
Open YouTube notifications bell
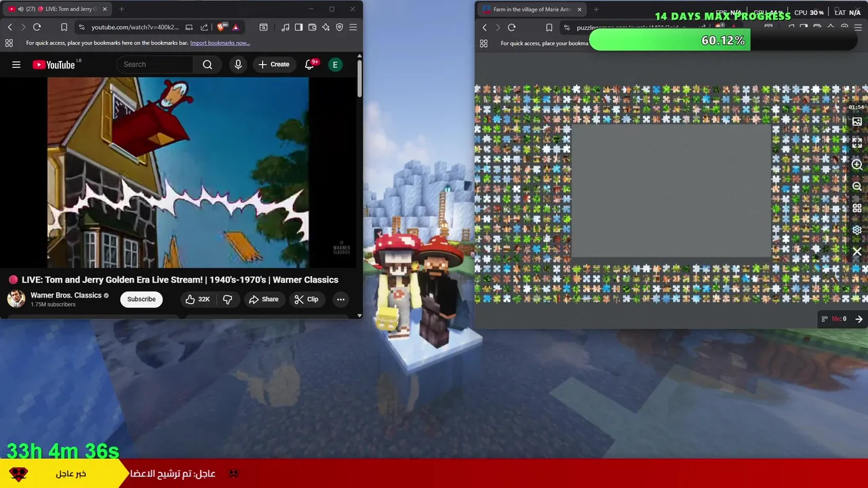coord(310,64)
